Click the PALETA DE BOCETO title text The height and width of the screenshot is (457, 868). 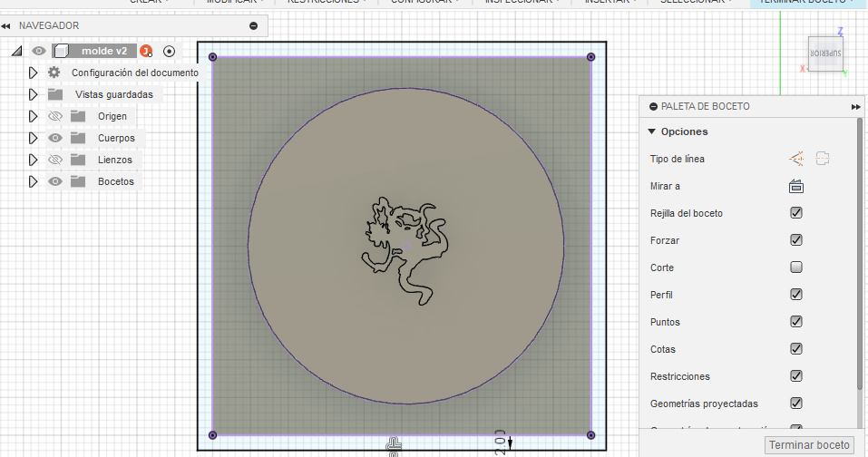point(706,106)
